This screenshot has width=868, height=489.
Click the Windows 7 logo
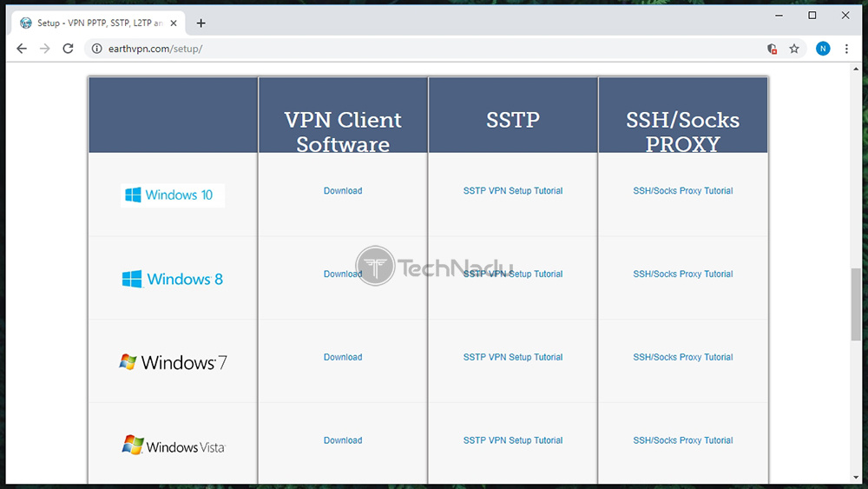pyautogui.click(x=173, y=362)
